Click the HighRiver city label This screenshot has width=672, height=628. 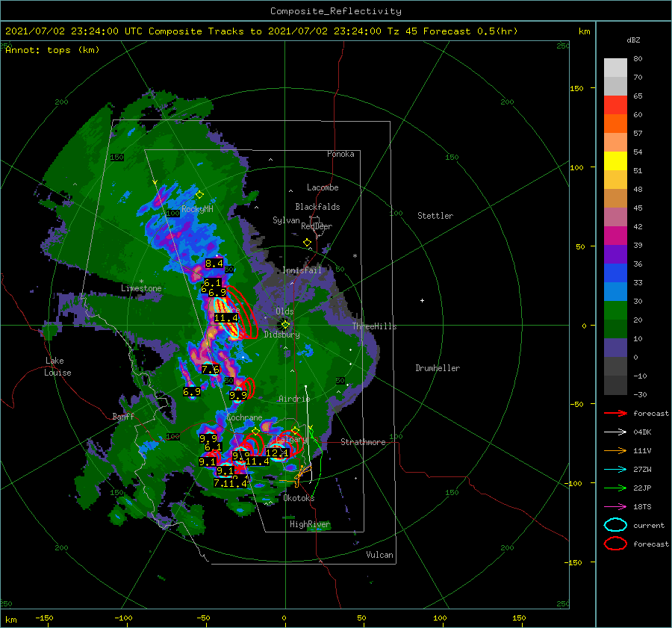click(310, 524)
